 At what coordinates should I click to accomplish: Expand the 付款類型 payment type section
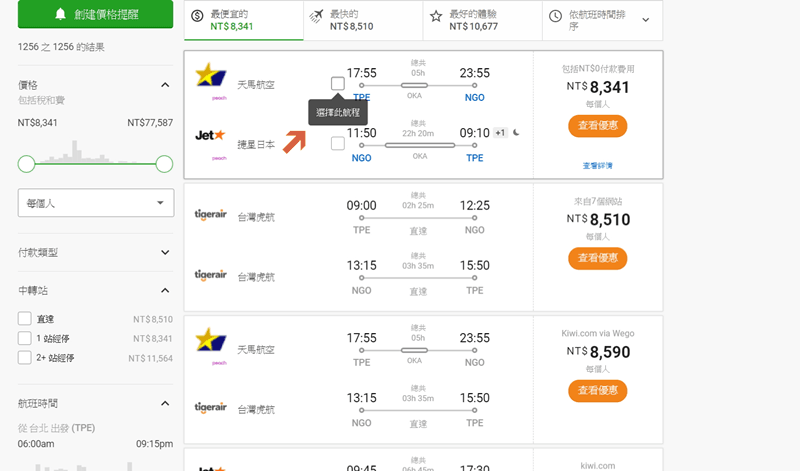(165, 252)
